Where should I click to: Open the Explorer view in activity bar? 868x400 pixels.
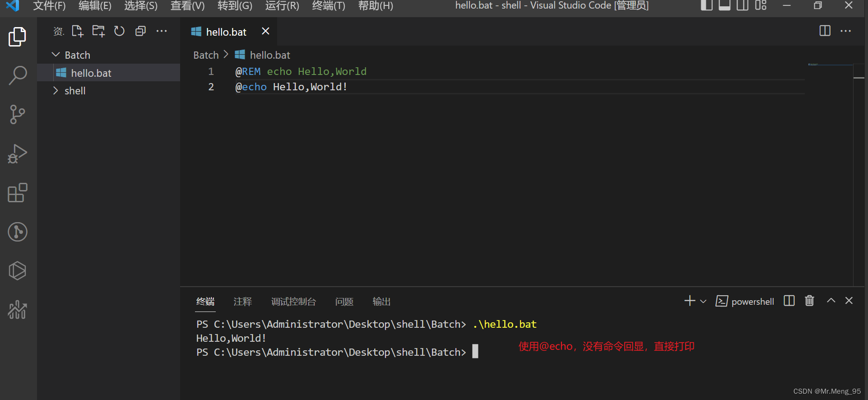pyautogui.click(x=18, y=37)
